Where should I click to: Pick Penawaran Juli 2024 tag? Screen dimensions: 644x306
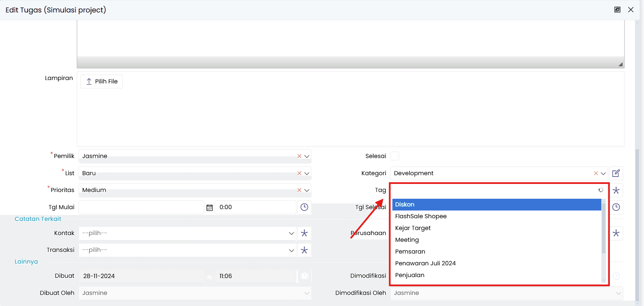point(425,263)
